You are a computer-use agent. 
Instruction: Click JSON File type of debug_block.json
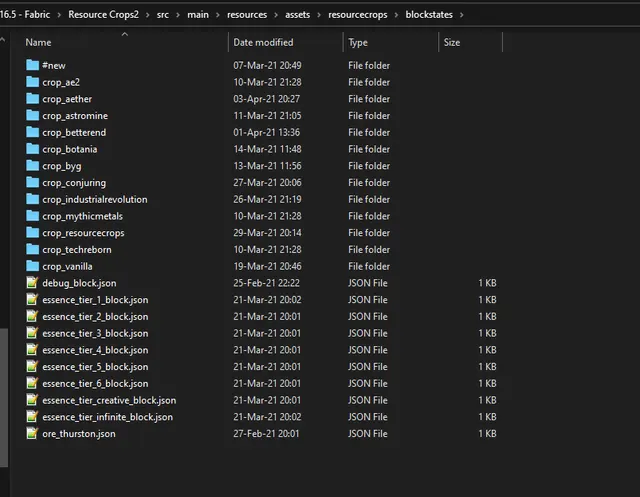[x=368, y=283]
